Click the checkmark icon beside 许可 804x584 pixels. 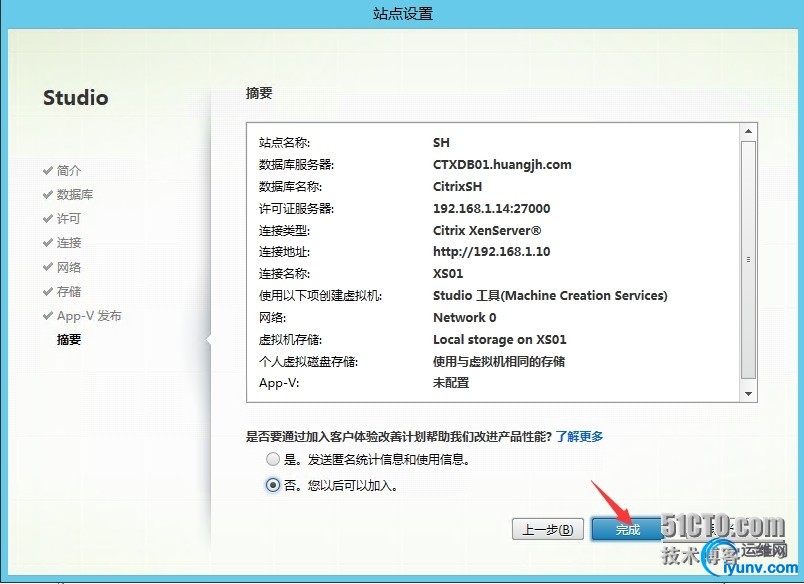coord(48,218)
